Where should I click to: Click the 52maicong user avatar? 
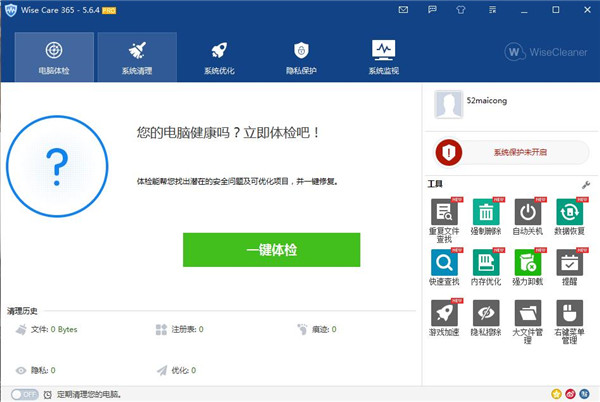click(x=448, y=104)
